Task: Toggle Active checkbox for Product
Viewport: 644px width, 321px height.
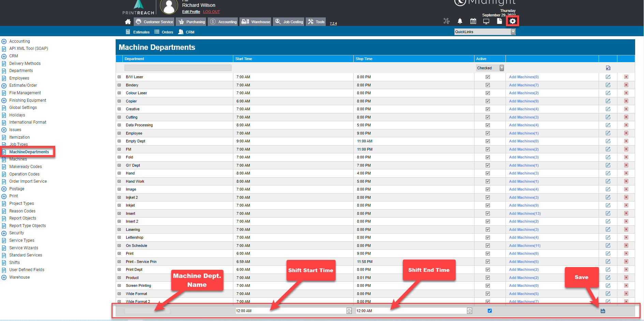Action: pos(488,278)
